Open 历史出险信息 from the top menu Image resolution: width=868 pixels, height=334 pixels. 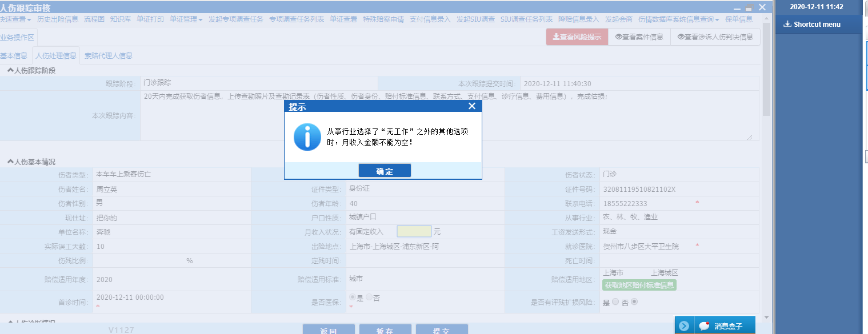pos(58,19)
